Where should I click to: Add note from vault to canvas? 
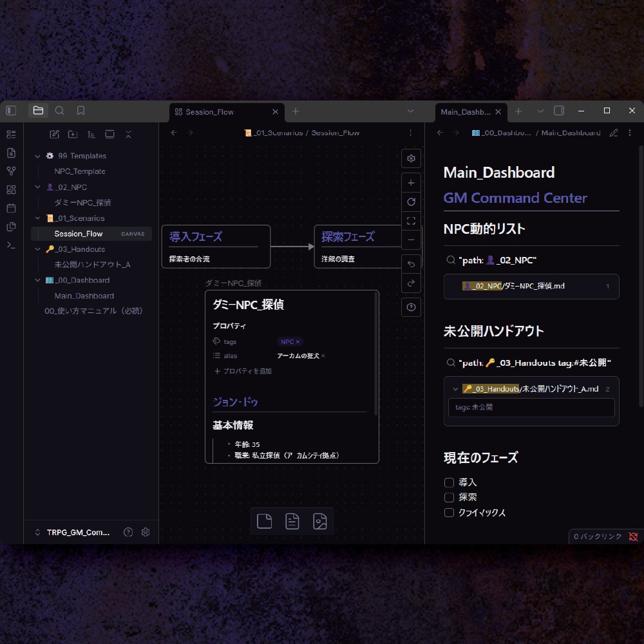pyautogui.click(x=292, y=521)
